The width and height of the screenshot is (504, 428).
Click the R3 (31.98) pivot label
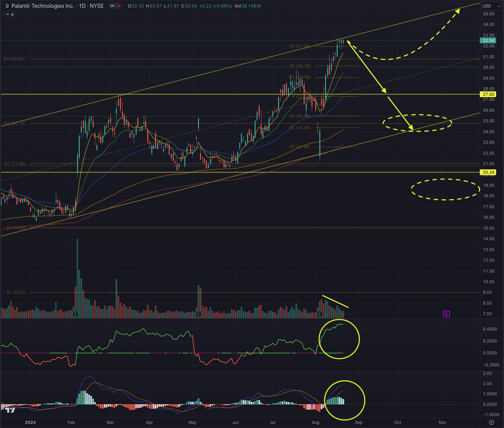point(300,46)
